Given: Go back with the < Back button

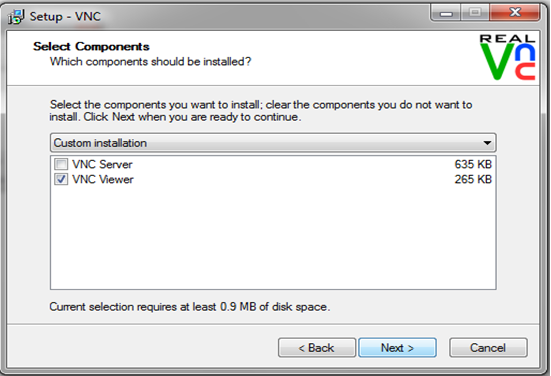Looking at the screenshot, I should tap(317, 348).
